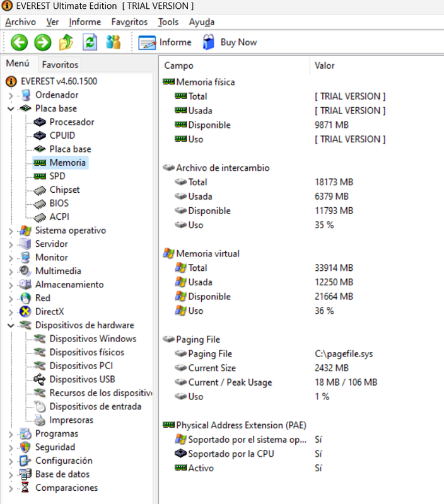Expand the Servidor tree node
This screenshot has width=444, height=504.
[11, 244]
